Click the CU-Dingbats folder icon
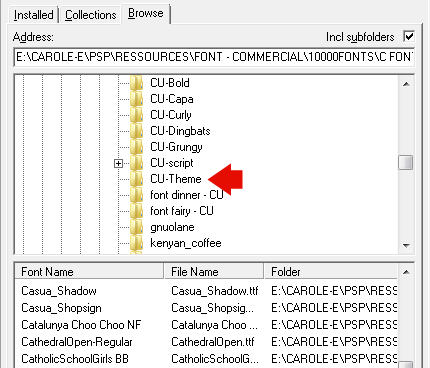The image size is (430, 368). (x=137, y=131)
